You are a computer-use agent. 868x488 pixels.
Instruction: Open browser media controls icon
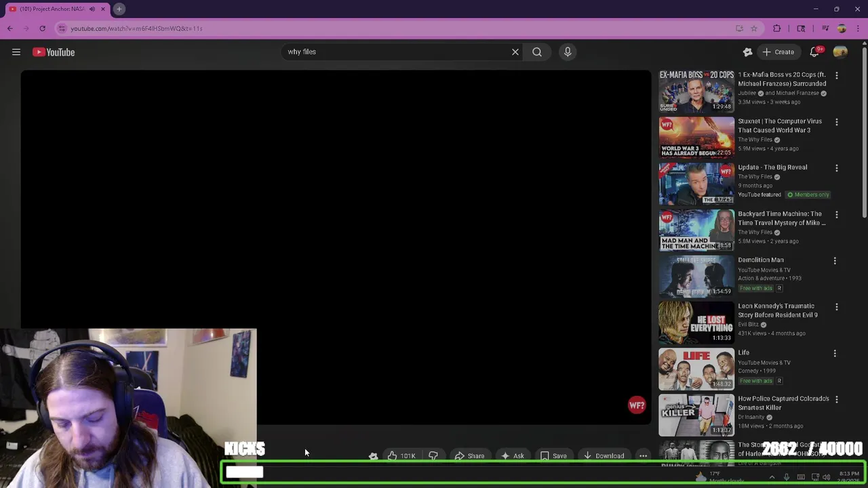click(825, 28)
